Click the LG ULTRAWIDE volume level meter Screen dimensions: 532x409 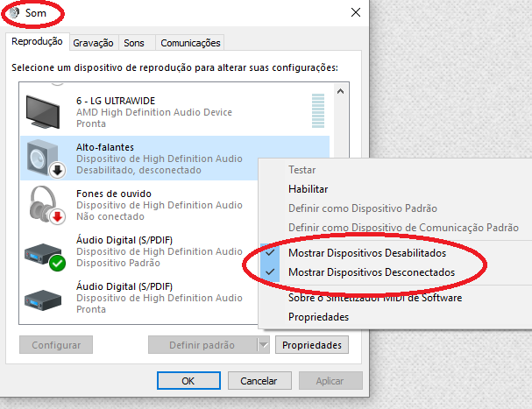(318, 111)
